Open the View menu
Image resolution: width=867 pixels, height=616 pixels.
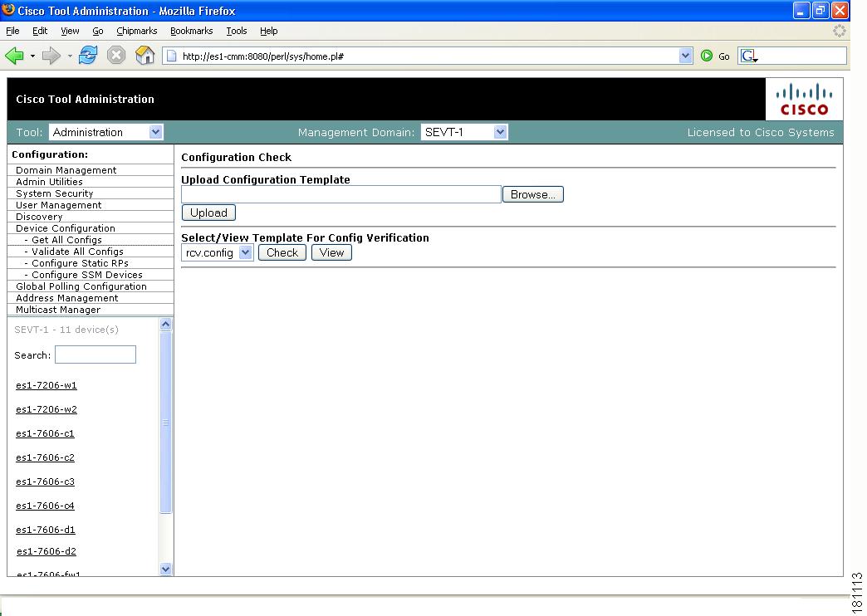[x=70, y=31]
